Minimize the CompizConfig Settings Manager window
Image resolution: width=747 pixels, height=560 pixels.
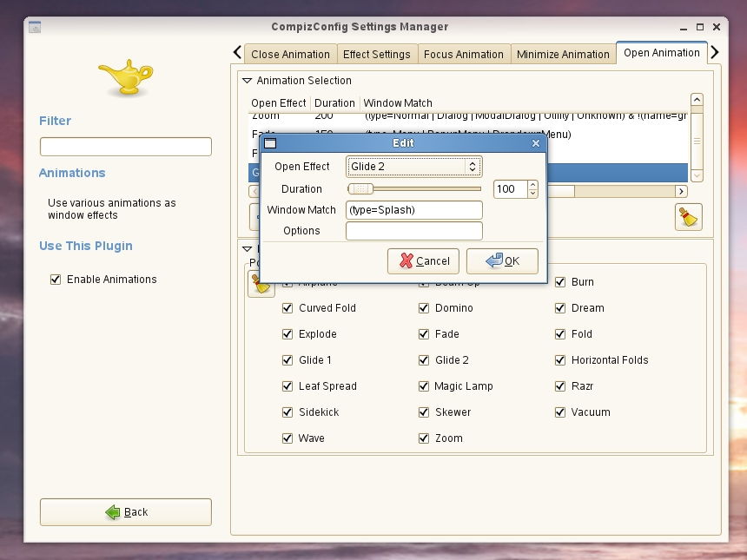[x=684, y=28]
